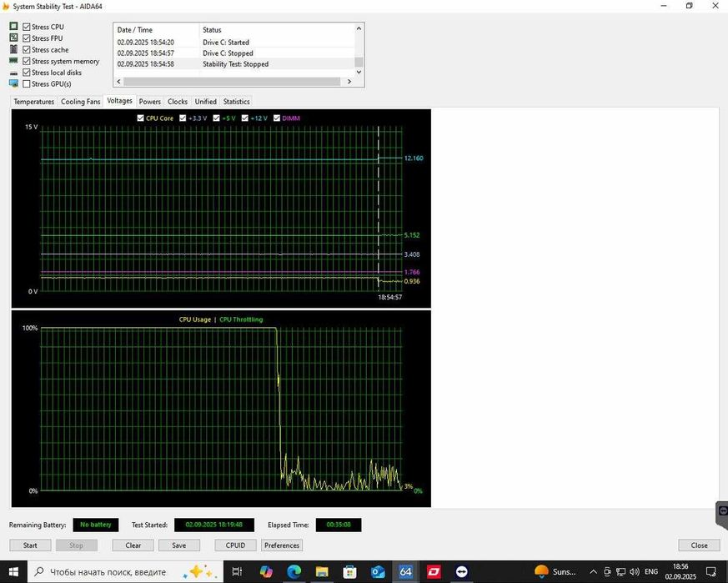Open the red AnyDesk taskbar icon
This screenshot has width=728, height=583.
click(x=434, y=571)
